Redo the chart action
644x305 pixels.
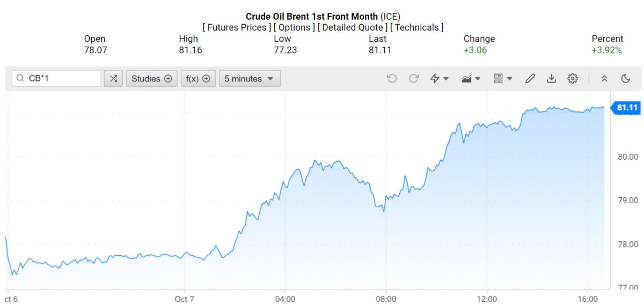click(x=414, y=79)
